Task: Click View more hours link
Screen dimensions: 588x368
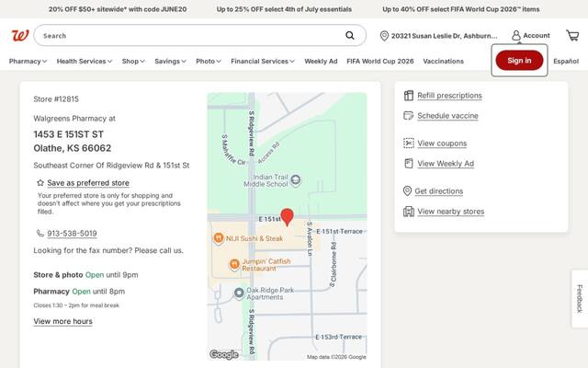Action: coord(62,321)
